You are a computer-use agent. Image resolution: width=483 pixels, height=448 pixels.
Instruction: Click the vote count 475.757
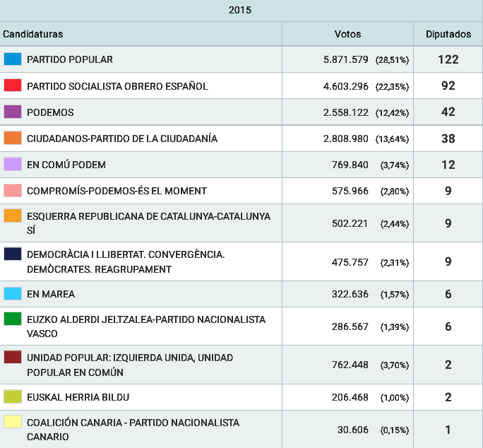350,262
